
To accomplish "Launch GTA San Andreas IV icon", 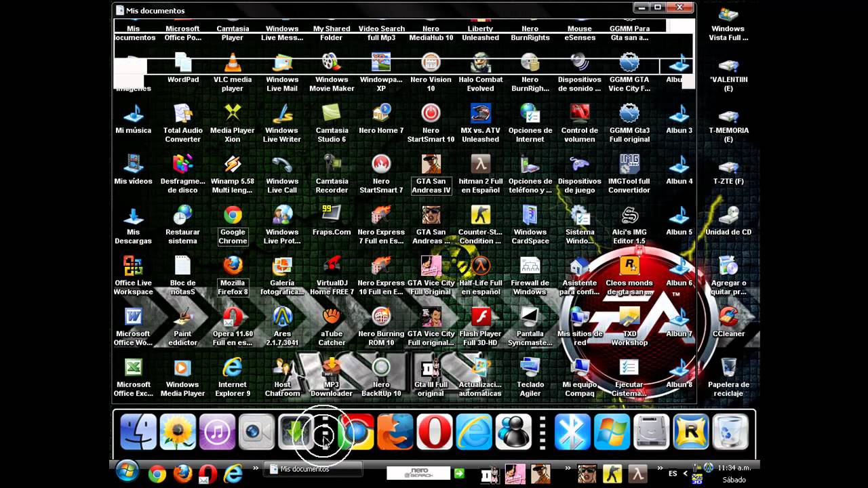I will tap(431, 175).
